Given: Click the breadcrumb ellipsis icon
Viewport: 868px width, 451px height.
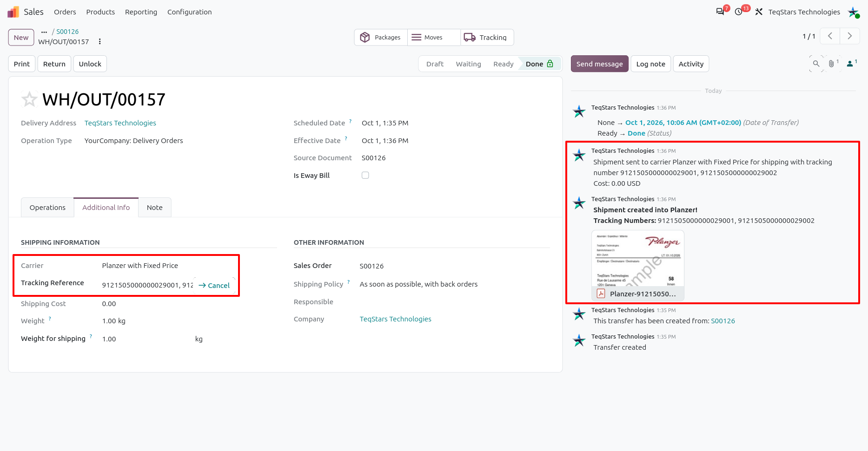Looking at the screenshot, I should (x=44, y=32).
